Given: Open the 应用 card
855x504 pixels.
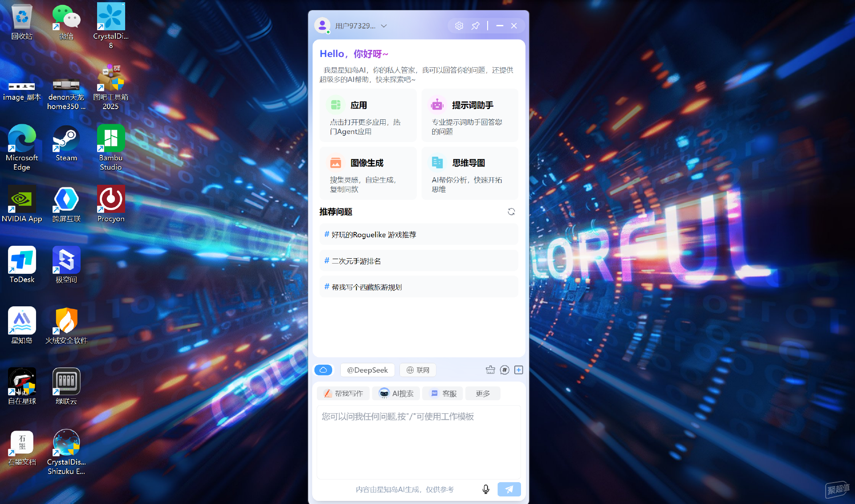Looking at the screenshot, I should (x=368, y=116).
